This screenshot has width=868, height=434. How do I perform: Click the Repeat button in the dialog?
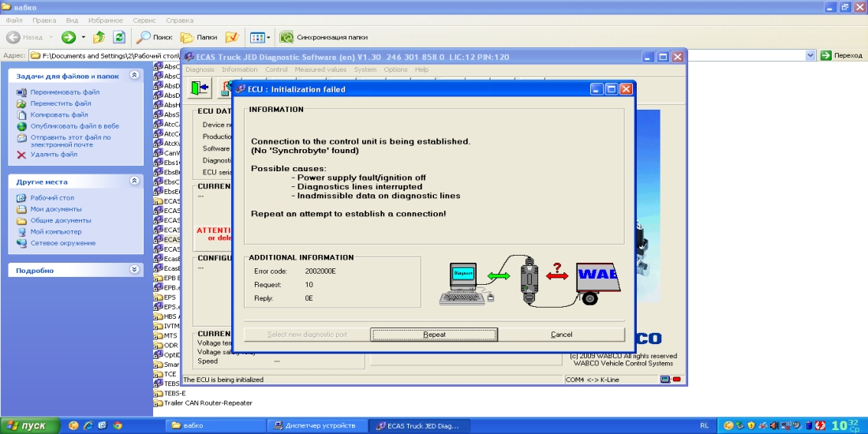434,335
